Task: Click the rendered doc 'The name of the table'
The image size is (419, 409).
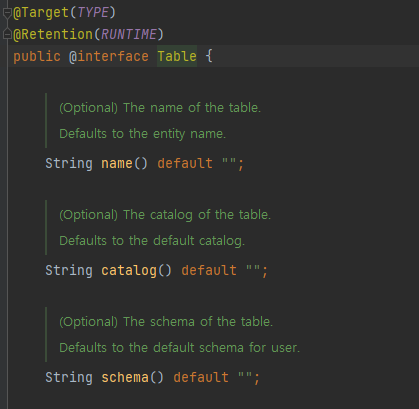Action: [192, 108]
